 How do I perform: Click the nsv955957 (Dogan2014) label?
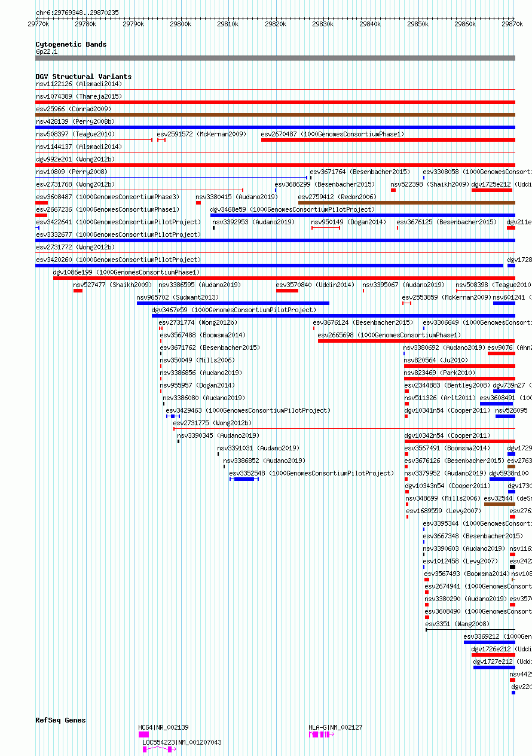coord(197,385)
